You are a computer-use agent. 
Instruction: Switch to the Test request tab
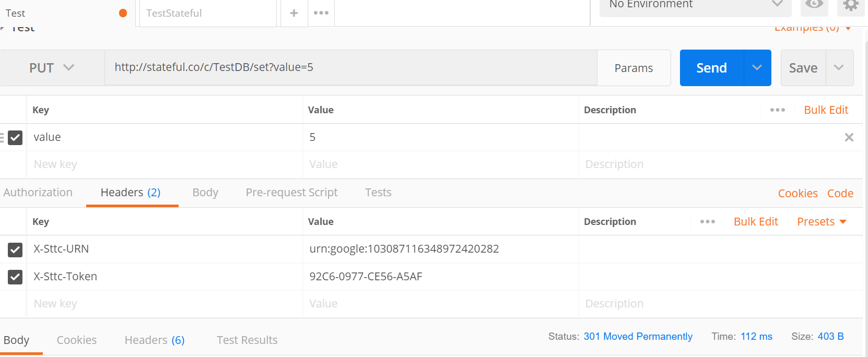[x=67, y=13]
